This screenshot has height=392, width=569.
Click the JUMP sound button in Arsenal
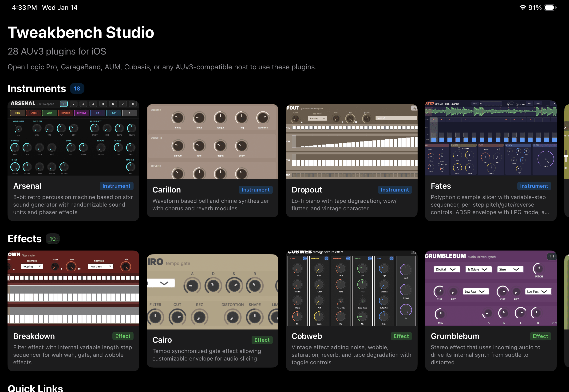[x=50, y=113]
